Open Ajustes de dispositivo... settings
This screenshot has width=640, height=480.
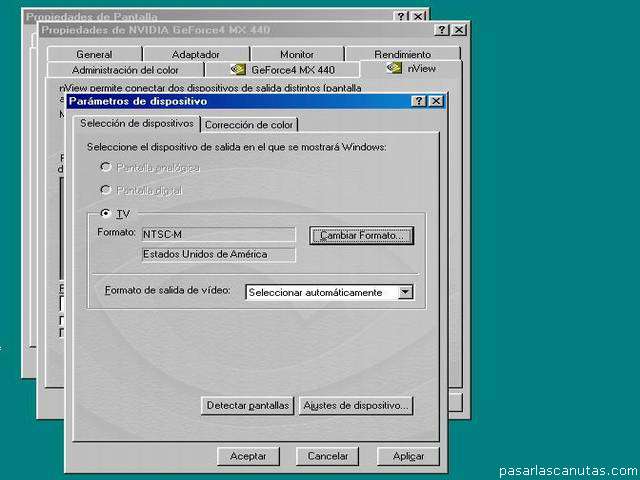[x=355, y=406]
